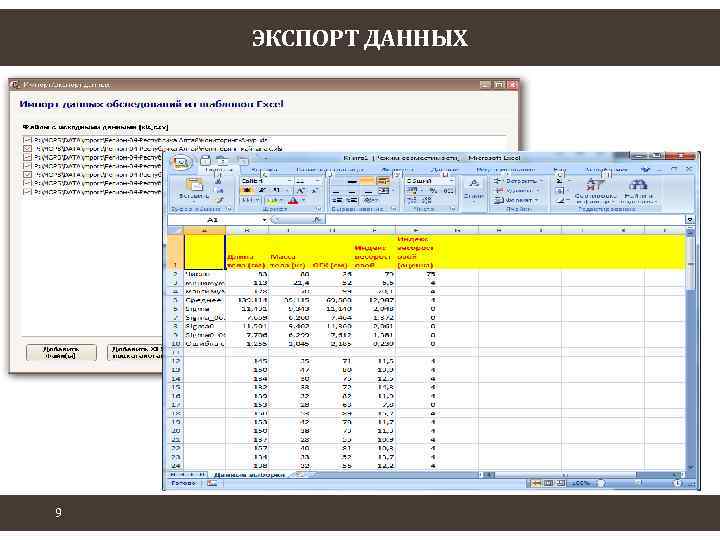Apply Percent style number format
This screenshot has width=720, height=540.
(433, 190)
